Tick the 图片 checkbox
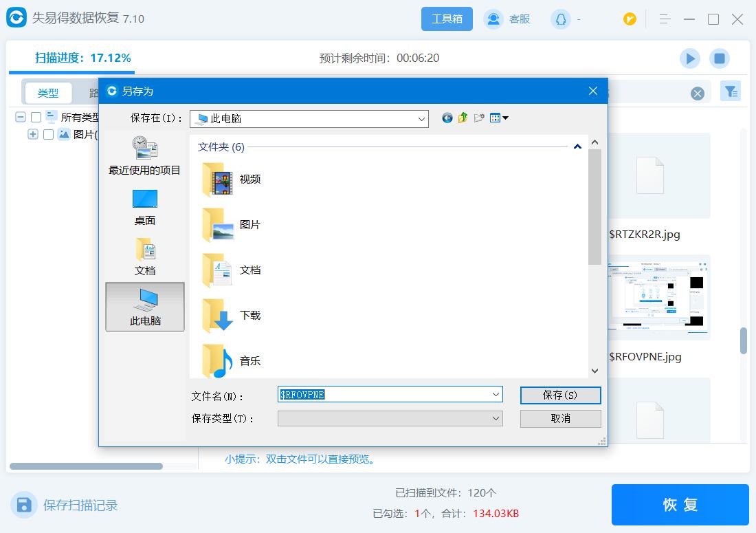The image size is (756, 533). [x=47, y=134]
